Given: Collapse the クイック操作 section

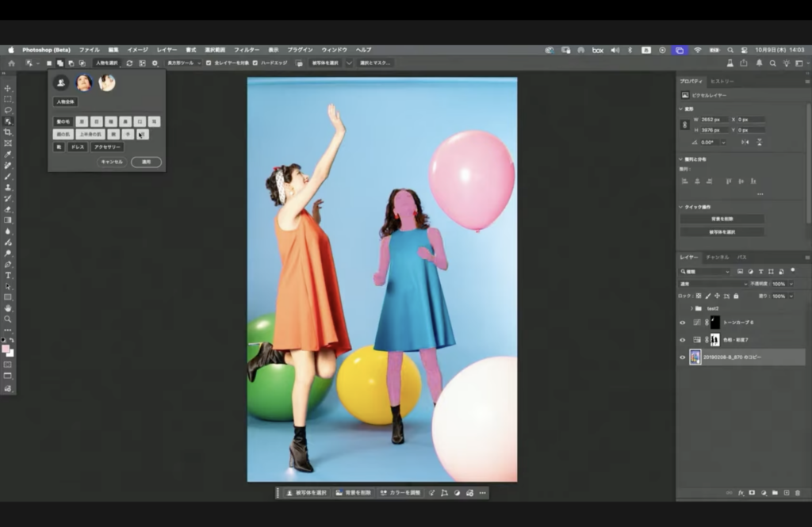Looking at the screenshot, I should coord(681,207).
